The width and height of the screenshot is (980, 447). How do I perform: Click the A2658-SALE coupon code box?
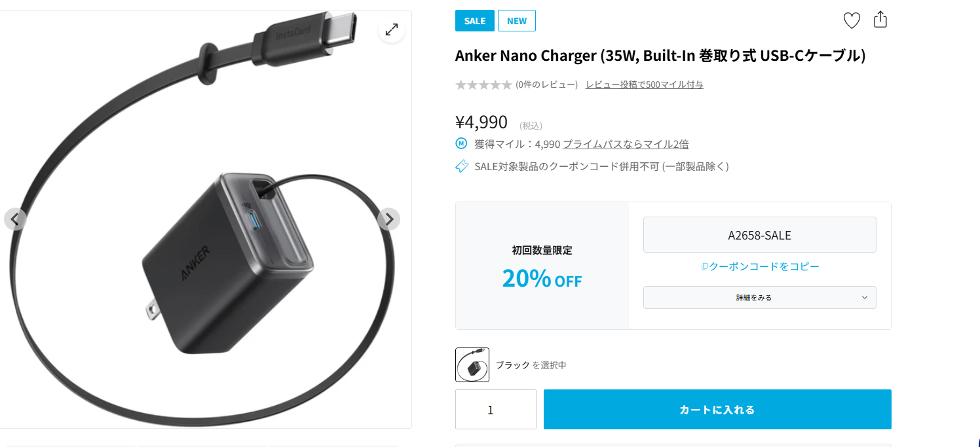pos(759,234)
